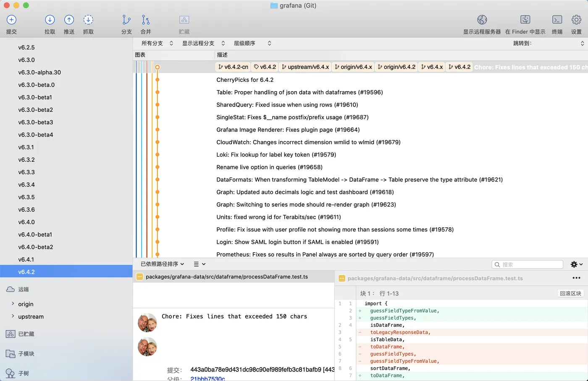Image resolution: width=588 pixels, height=381 pixels.
Task: Select the v6.2.5 tag in sidebar
Action: click(66, 47)
